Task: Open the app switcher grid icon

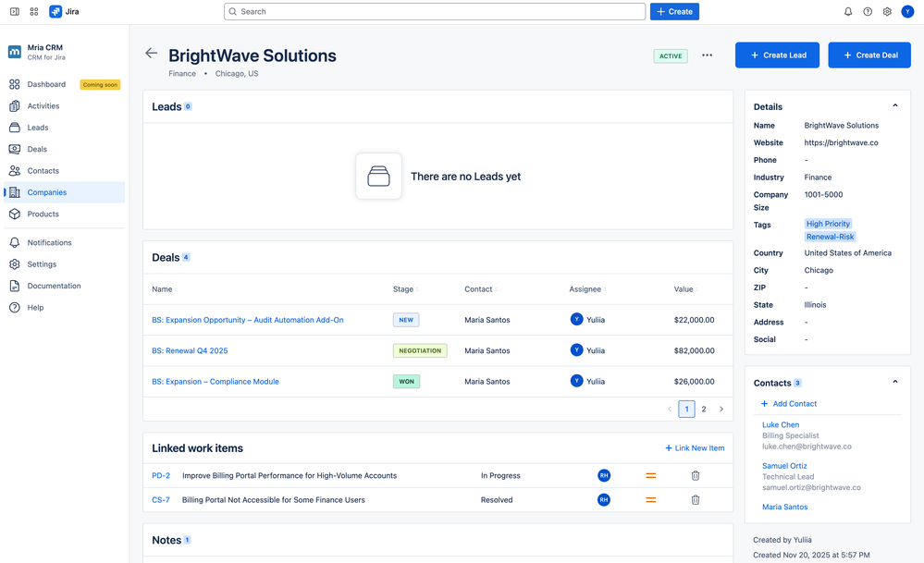Action: click(x=33, y=11)
